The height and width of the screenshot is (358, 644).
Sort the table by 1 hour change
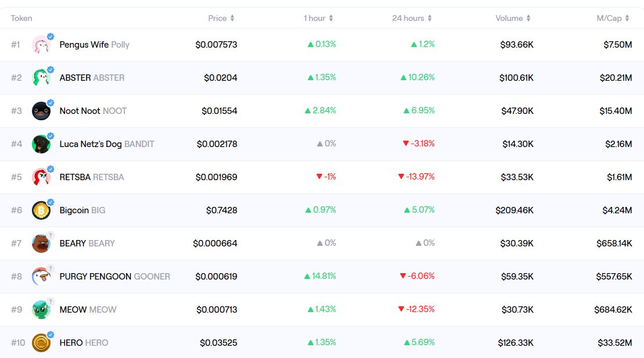coord(318,18)
